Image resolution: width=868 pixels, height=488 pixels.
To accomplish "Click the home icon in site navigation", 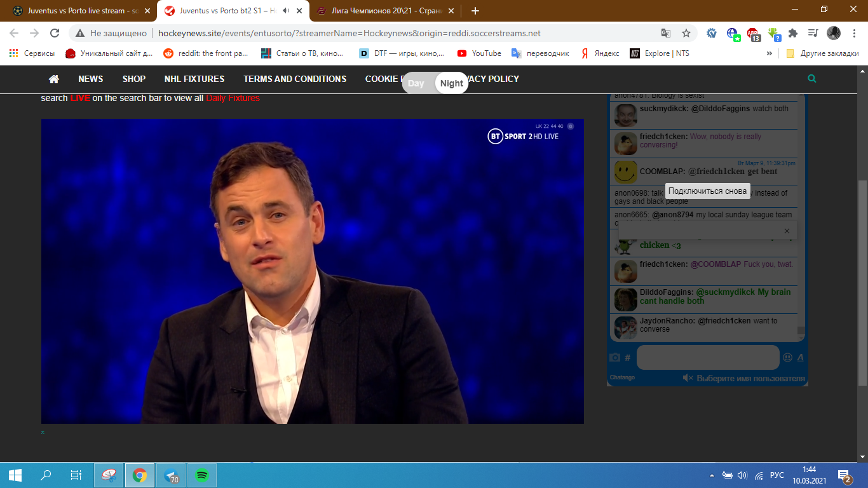I will click(x=54, y=79).
